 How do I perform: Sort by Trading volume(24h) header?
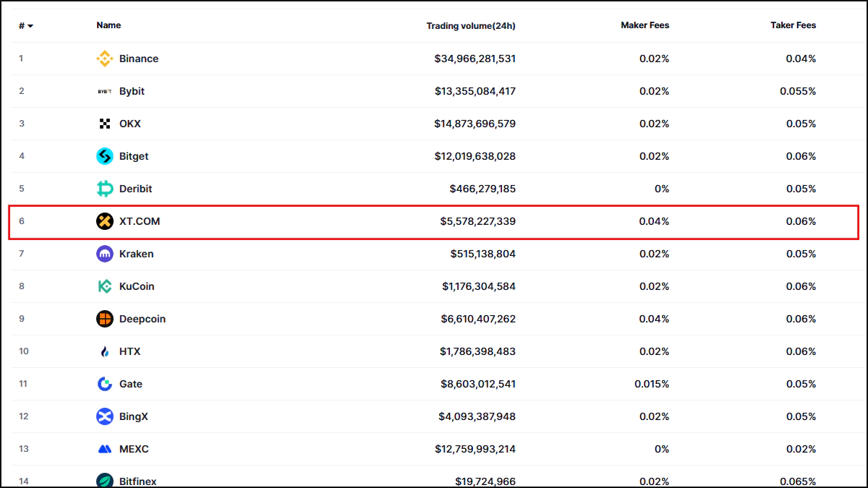(x=471, y=26)
